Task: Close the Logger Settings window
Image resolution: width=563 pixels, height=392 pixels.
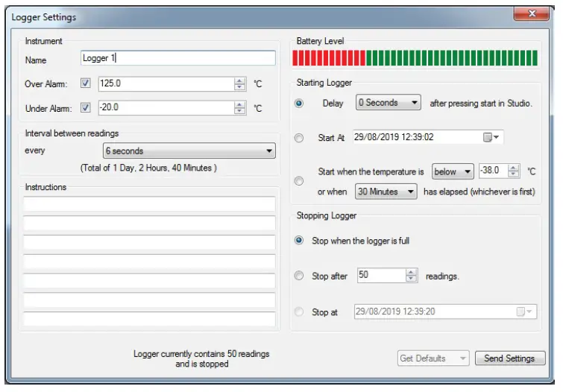Action: click(x=532, y=13)
